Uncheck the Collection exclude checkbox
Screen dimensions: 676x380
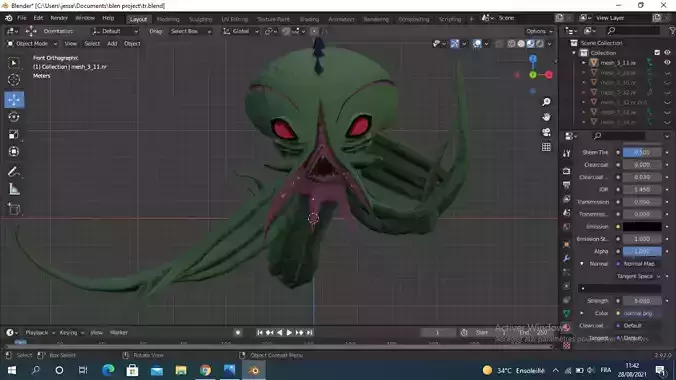[x=657, y=53]
